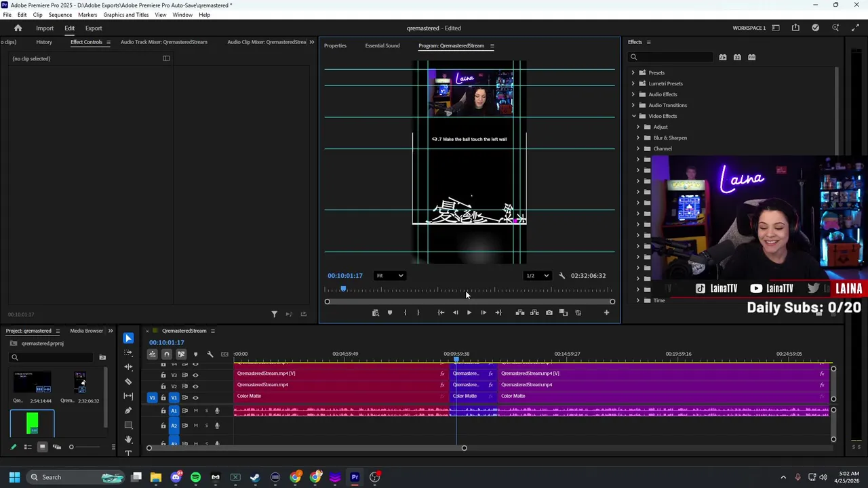Click the Program monitor playhead marker
The width and height of the screenshot is (868, 488).
343,289
